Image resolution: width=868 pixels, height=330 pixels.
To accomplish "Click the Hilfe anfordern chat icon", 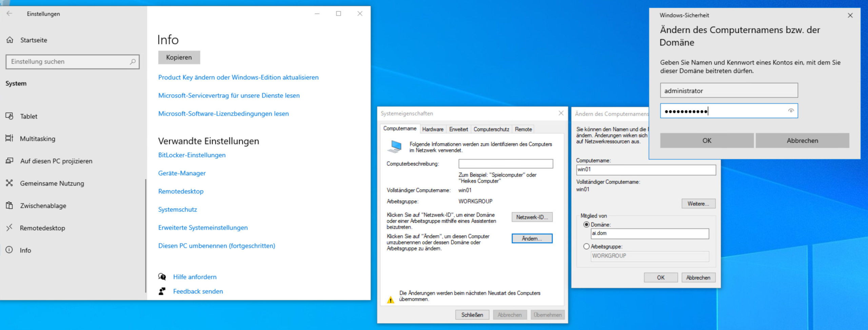I will point(162,277).
